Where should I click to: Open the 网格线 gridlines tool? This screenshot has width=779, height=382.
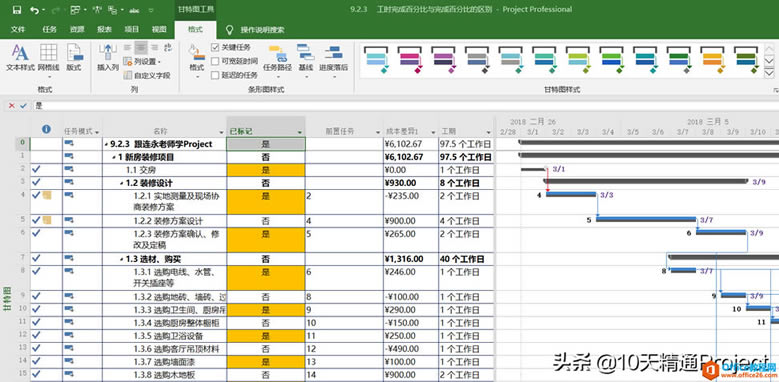pos(48,59)
